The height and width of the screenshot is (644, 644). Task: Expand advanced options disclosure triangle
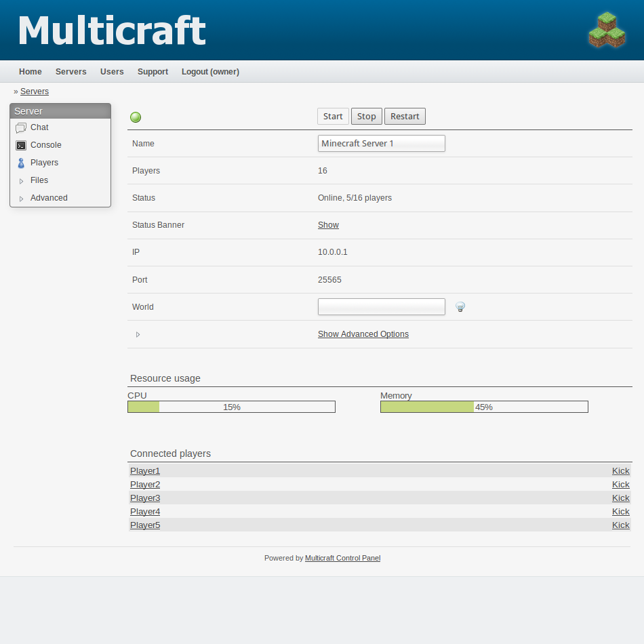tap(138, 335)
